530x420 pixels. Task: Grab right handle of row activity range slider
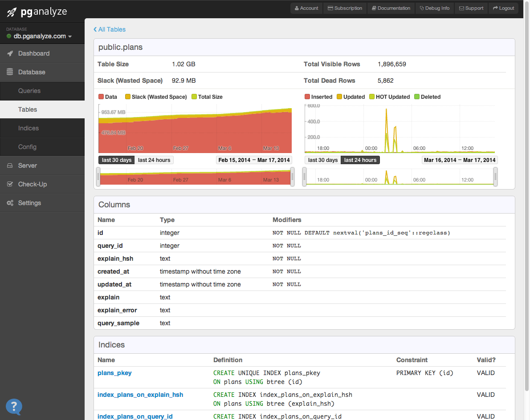pos(495,177)
